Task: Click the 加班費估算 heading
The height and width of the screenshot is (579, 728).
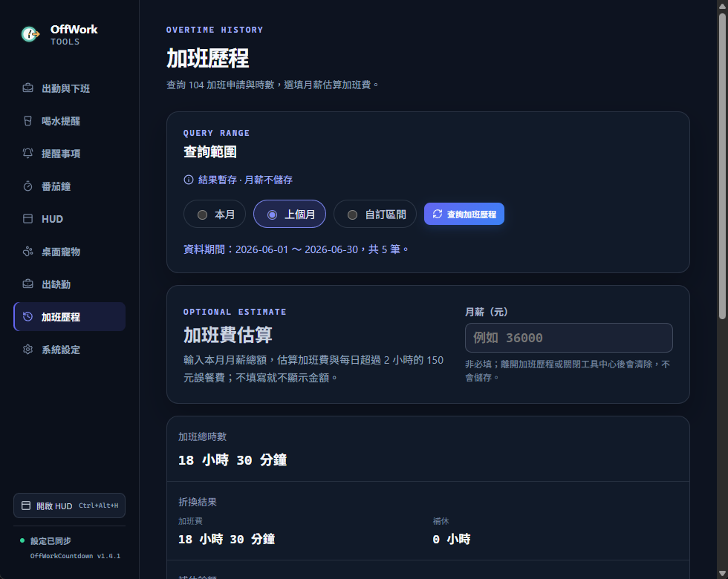Action: [227, 335]
